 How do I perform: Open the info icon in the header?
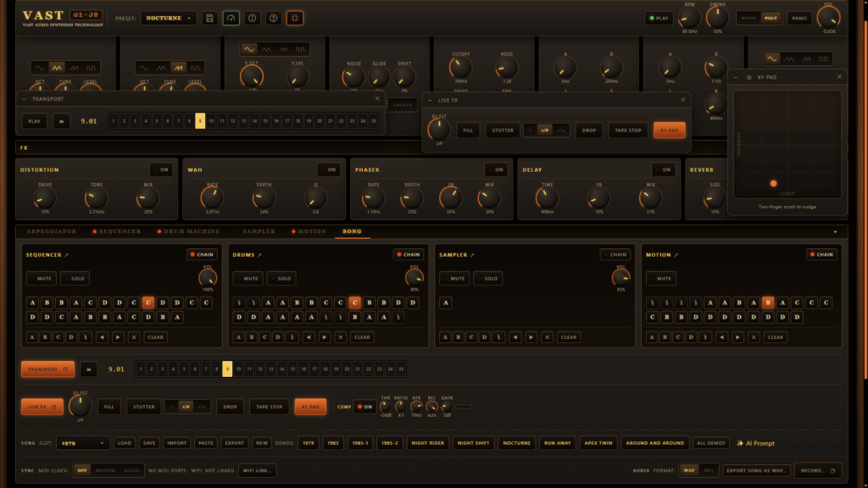252,19
